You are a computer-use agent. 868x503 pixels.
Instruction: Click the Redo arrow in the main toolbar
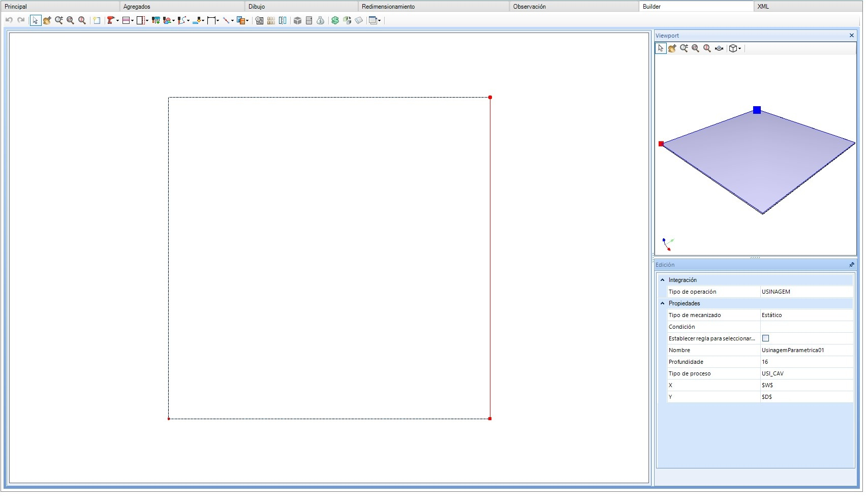pos(21,20)
